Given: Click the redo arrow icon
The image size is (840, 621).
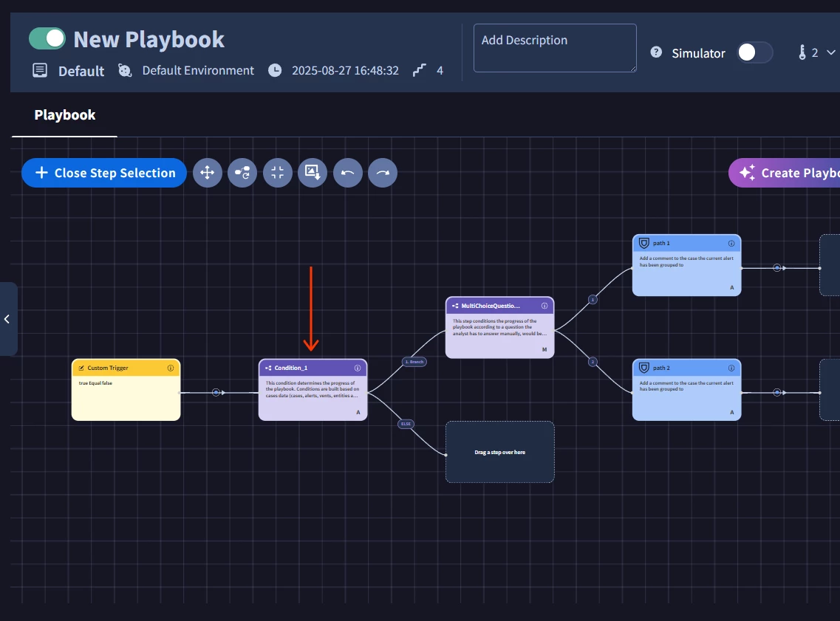Looking at the screenshot, I should (383, 172).
